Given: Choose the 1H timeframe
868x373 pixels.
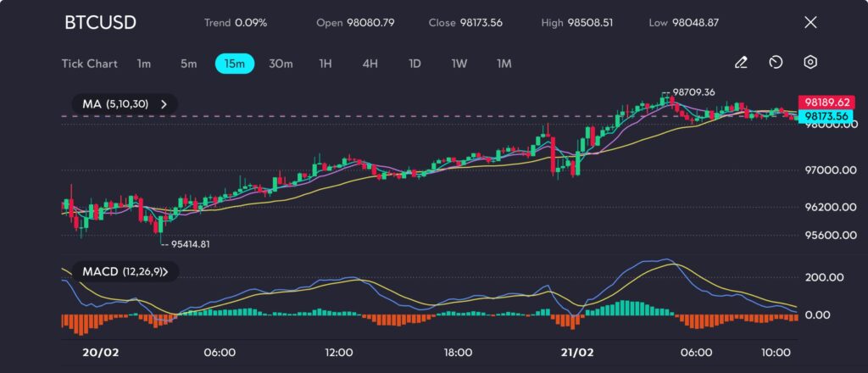Looking at the screenshot, I should (x=325, y=64).
